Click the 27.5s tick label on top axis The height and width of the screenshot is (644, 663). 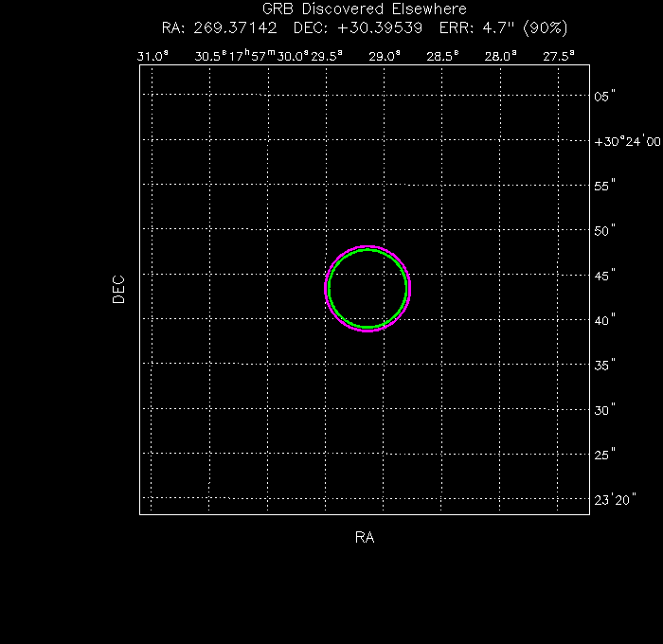(559, 56)
